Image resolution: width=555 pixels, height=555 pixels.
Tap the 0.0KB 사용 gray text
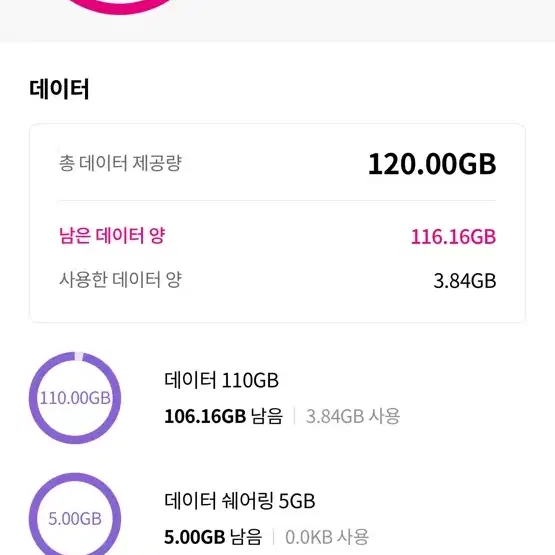click(x=327, y=537)
